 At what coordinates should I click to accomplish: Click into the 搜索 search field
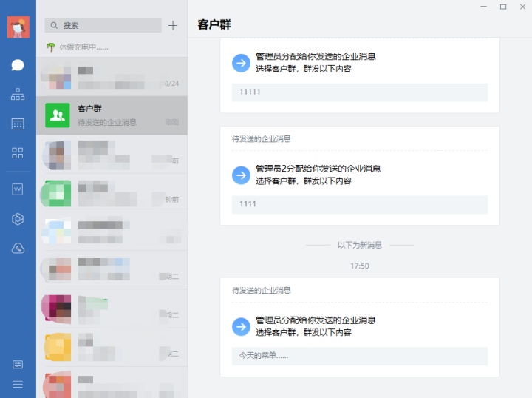103,25
